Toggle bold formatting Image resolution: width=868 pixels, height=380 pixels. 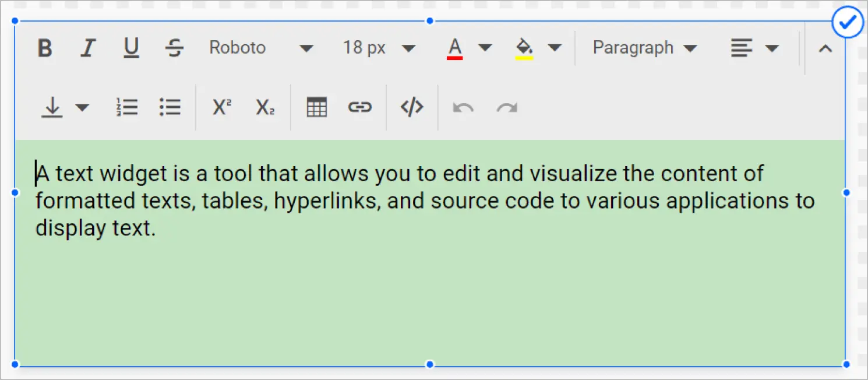(45, 48)
